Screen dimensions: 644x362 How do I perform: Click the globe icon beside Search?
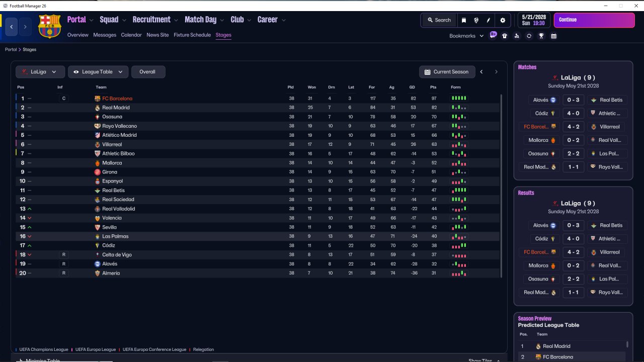476,20
